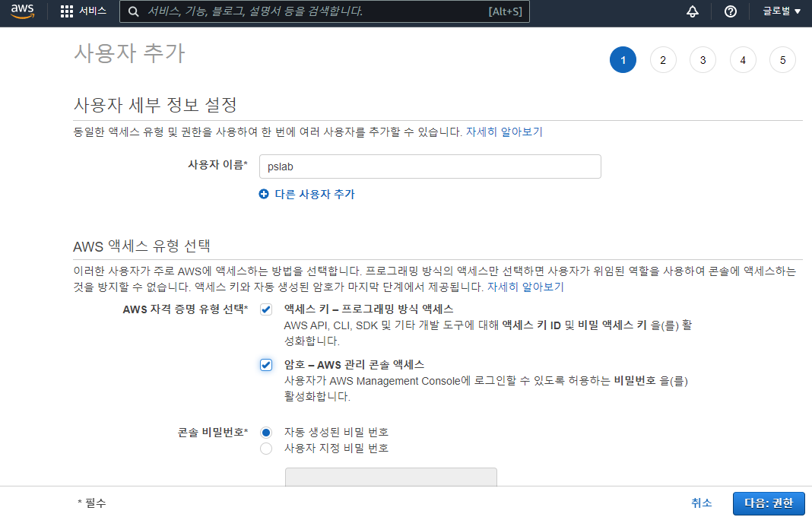The width and height of the screenshot is (812, 517).
Task: Expand the 글로벌 region dropdown
Action: pos(782,11)
